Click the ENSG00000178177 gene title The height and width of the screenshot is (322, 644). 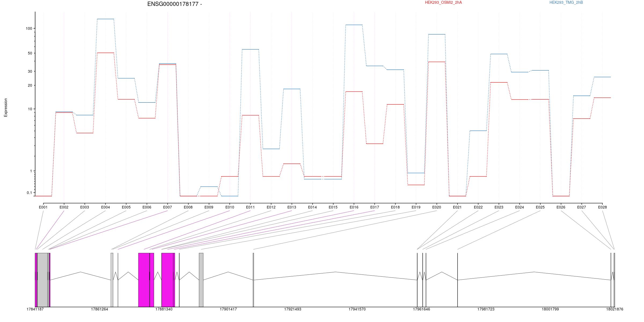click(x=175, y=4)
